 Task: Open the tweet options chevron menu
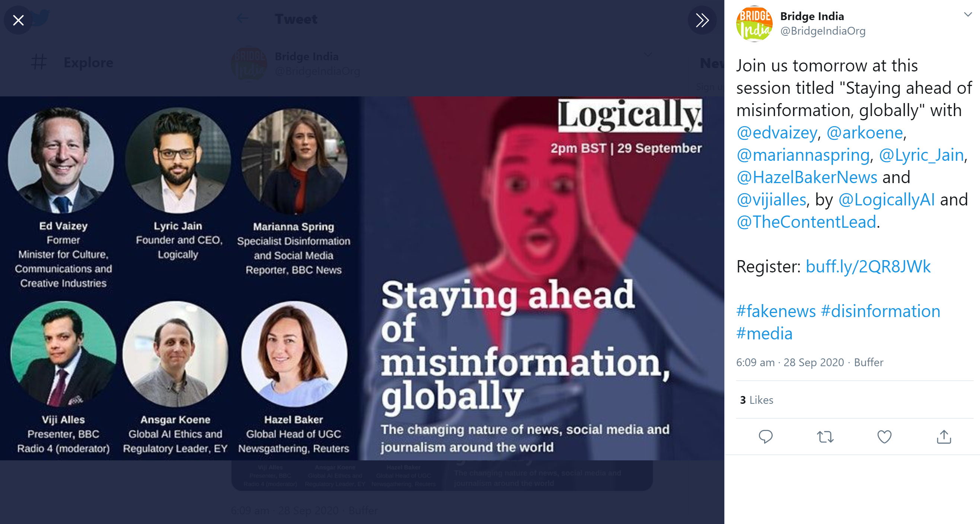tap(968, 15)
